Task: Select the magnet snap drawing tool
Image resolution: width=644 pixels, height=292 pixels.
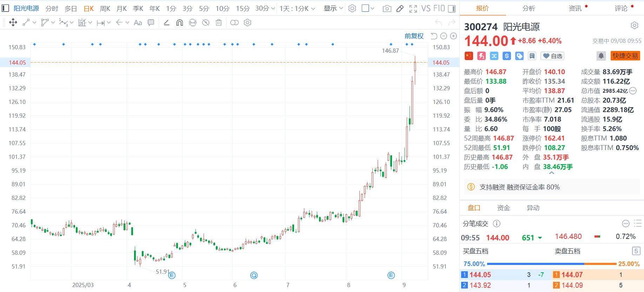Action: coord(179,23)
